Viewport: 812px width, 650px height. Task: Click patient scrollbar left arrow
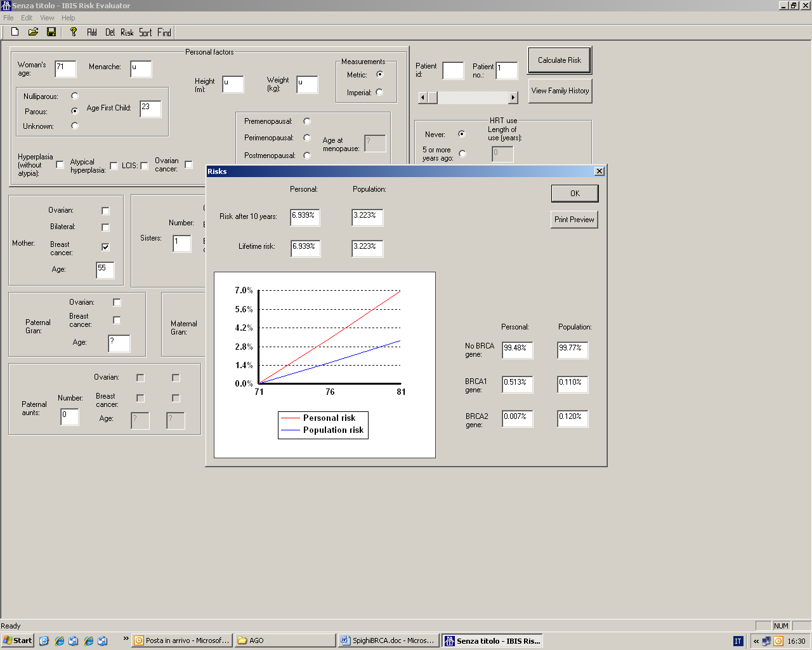click(x=422, y=98)
